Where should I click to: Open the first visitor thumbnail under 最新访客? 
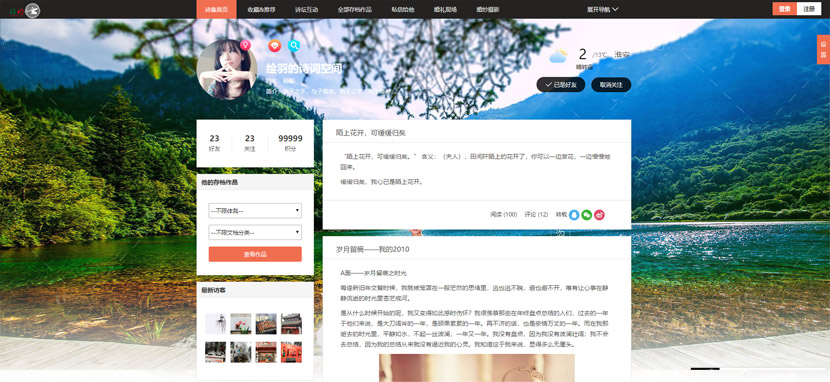click(x=215, y=323)
